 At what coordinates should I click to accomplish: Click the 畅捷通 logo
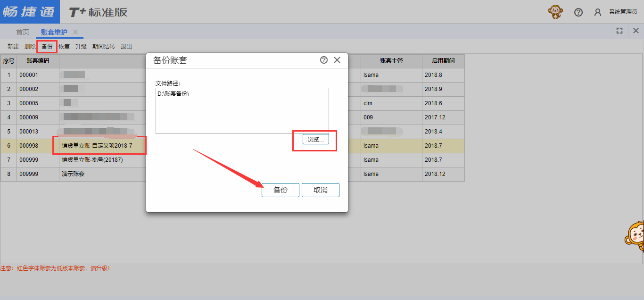pos(30,12)
